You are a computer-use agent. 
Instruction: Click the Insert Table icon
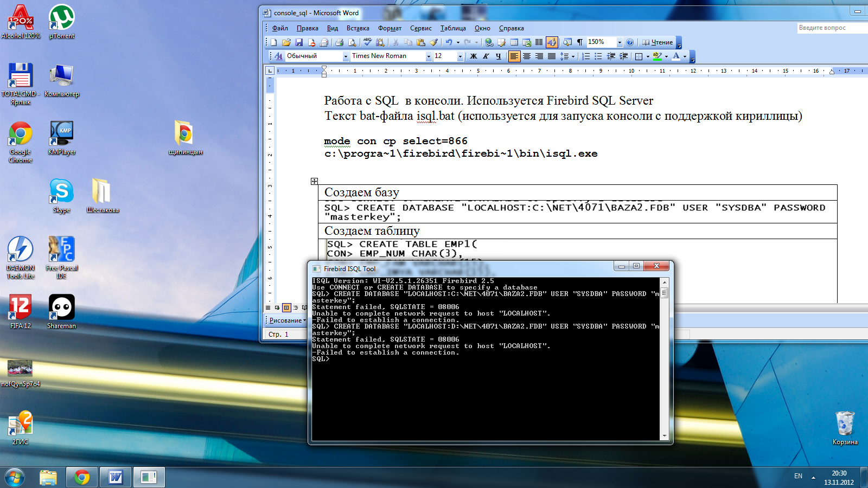pos(514,42)
